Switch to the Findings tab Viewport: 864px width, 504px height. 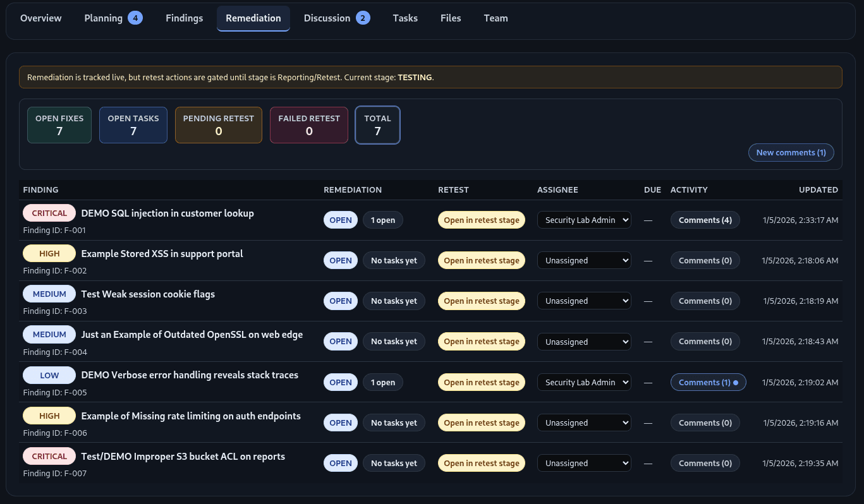(184, 18)
